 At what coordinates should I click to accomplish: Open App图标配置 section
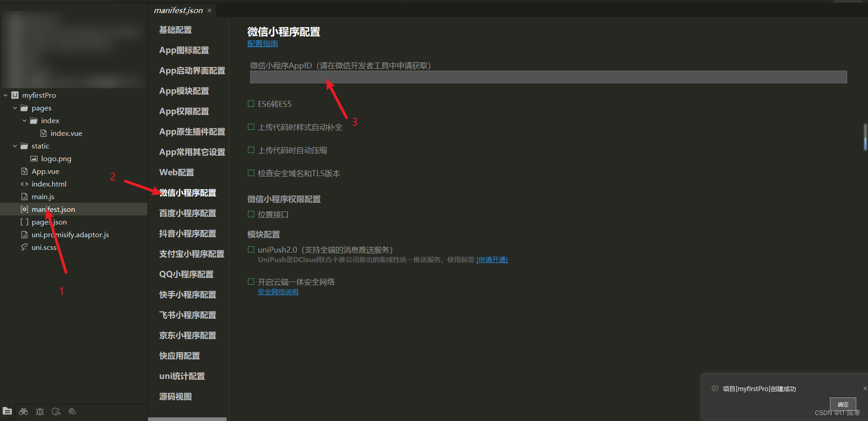tap(184, 50)
